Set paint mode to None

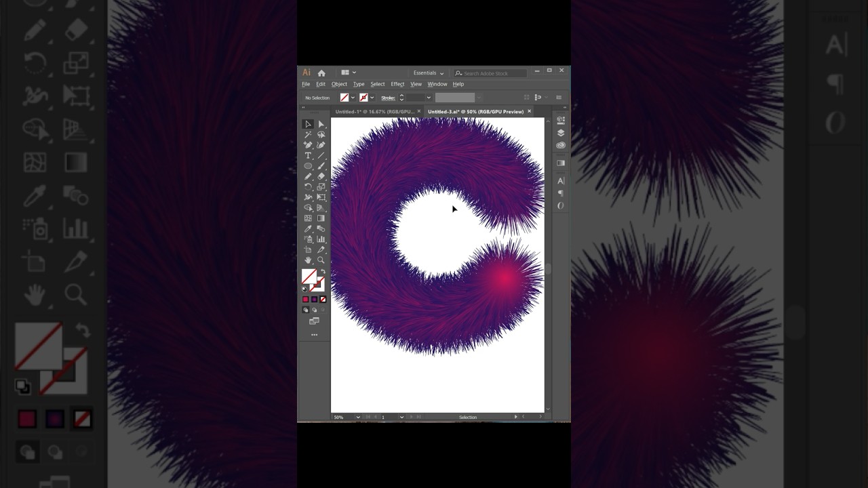[323, 299]
